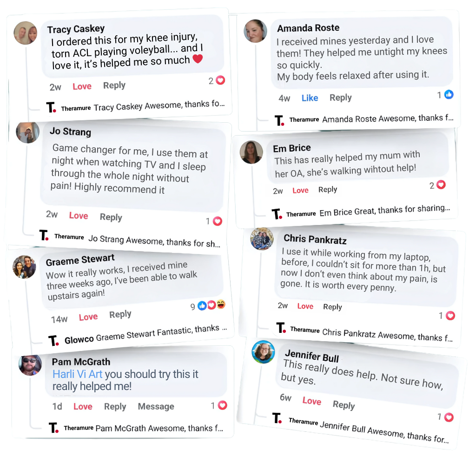The width and height of the screenshot is (476, 476).
Task: Click heart reaction on Chris Pankratz's comment
Action: (x=450, y=316)
